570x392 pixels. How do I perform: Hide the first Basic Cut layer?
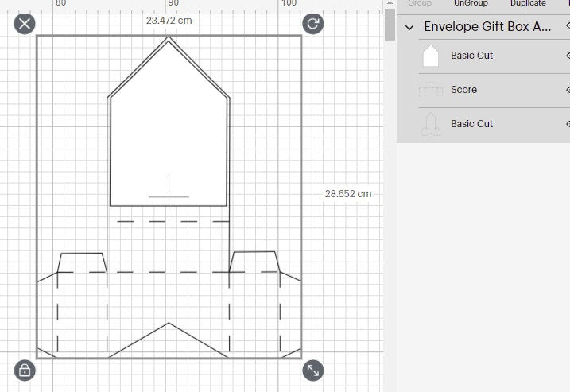point(567,56)
